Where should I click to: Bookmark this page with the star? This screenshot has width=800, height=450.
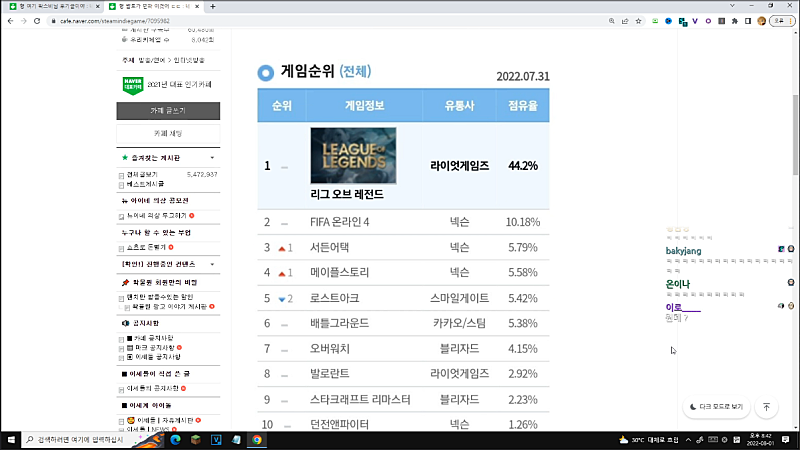coord(638,21)
